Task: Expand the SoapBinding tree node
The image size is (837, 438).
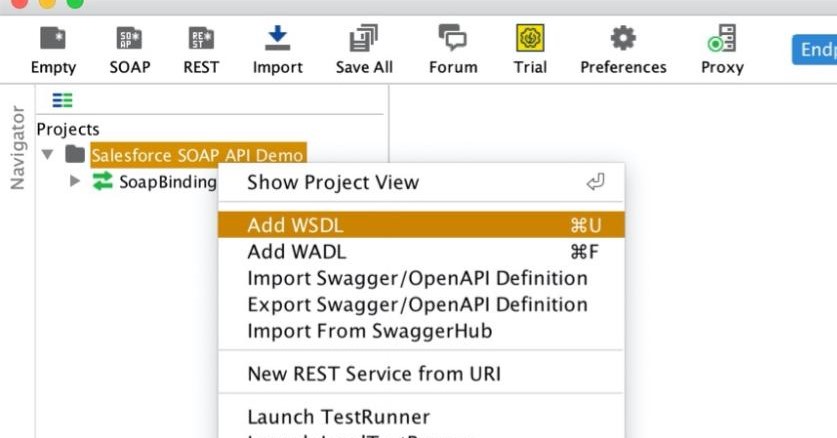Action: click(x=75, y=182)
